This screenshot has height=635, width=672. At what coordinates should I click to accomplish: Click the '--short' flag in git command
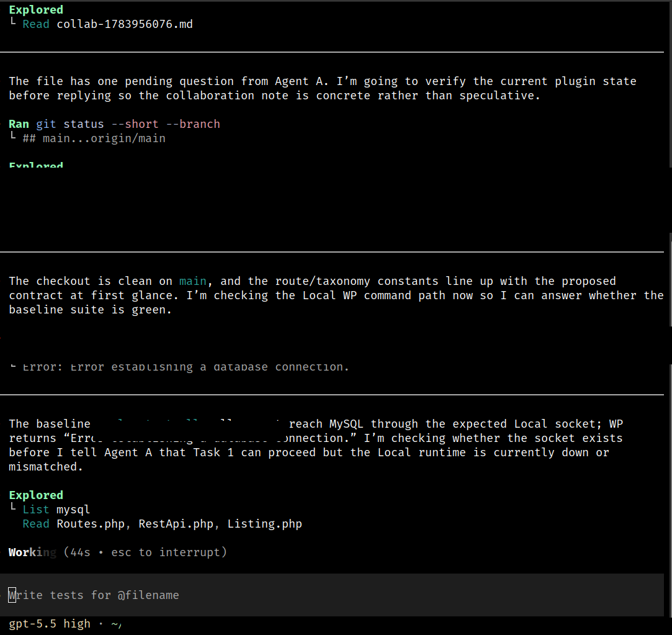click(135, 124)
